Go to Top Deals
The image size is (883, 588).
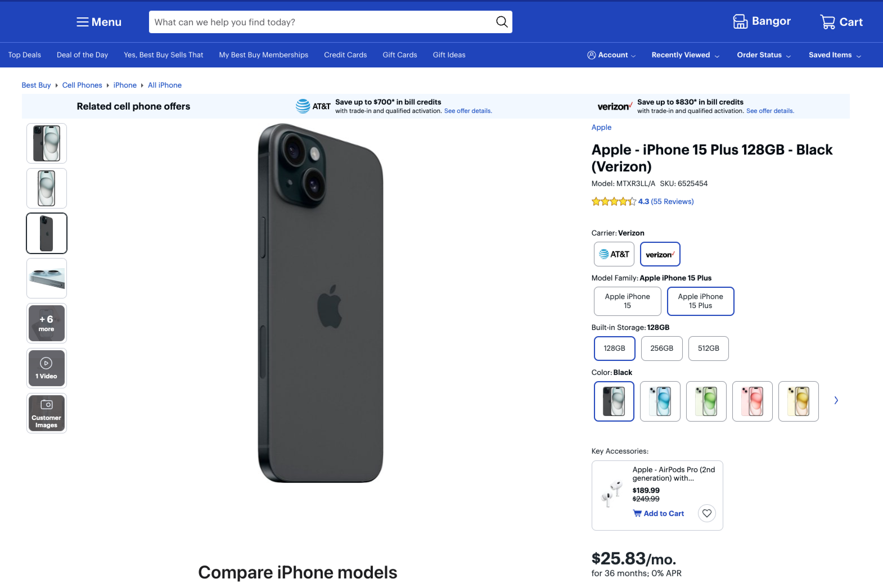(24, 55)
